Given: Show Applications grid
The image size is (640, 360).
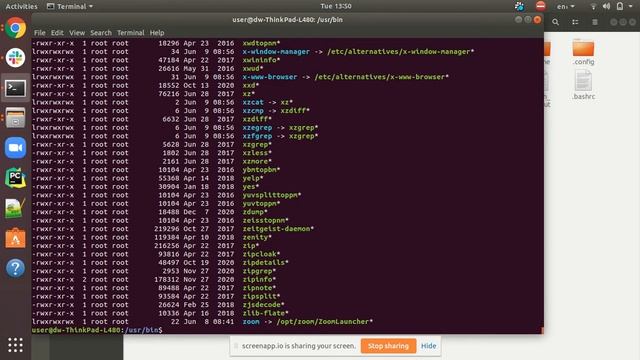Looking at the screenshot, I should point(16,345).
